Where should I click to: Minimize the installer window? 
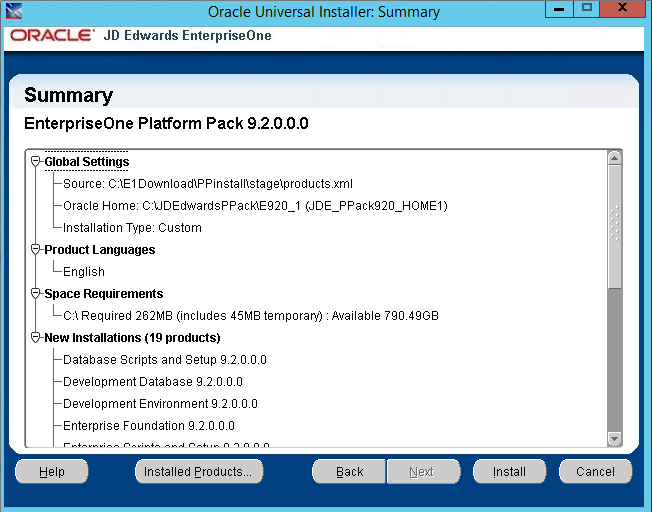point(559,9)
